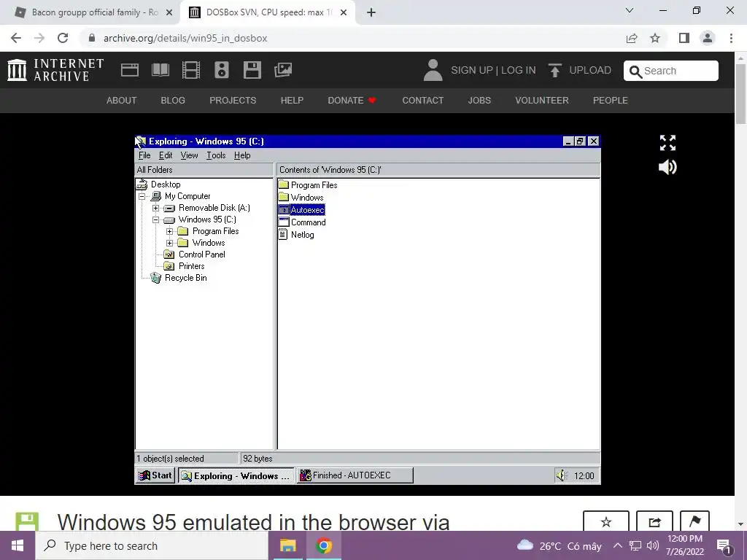Bookmark this tab with star icon
The image size is (747, 560).
(655, 38)
